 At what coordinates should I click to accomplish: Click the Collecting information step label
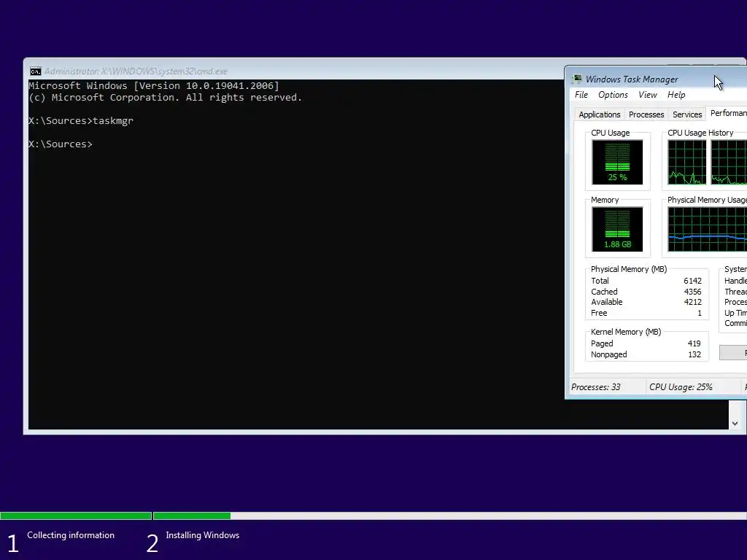[x=71, y=535]
